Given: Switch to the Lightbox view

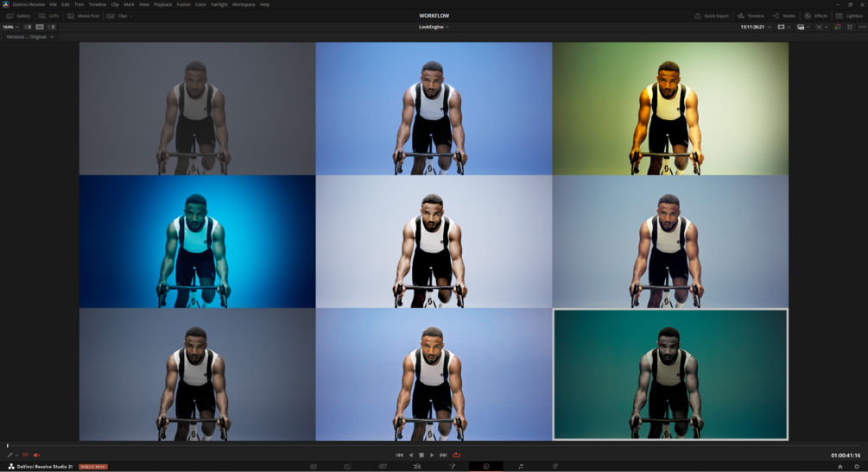Looking at the screenshot, I should [849, 16].
